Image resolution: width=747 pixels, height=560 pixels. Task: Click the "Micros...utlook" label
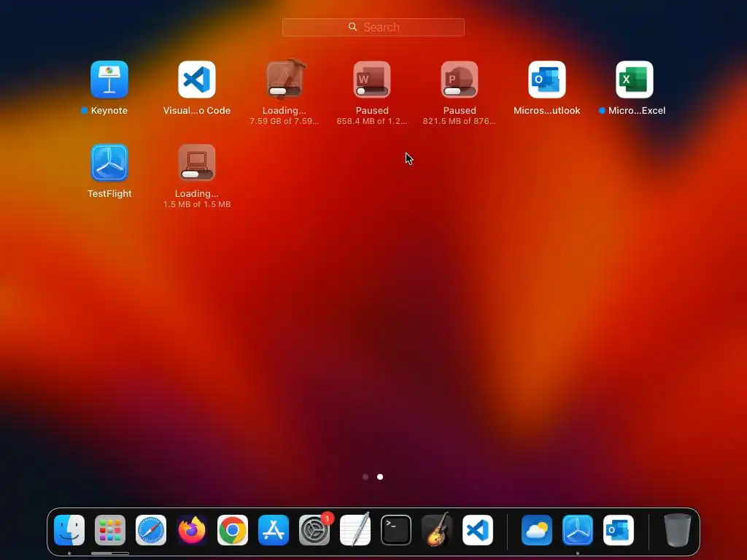point(547,111)
